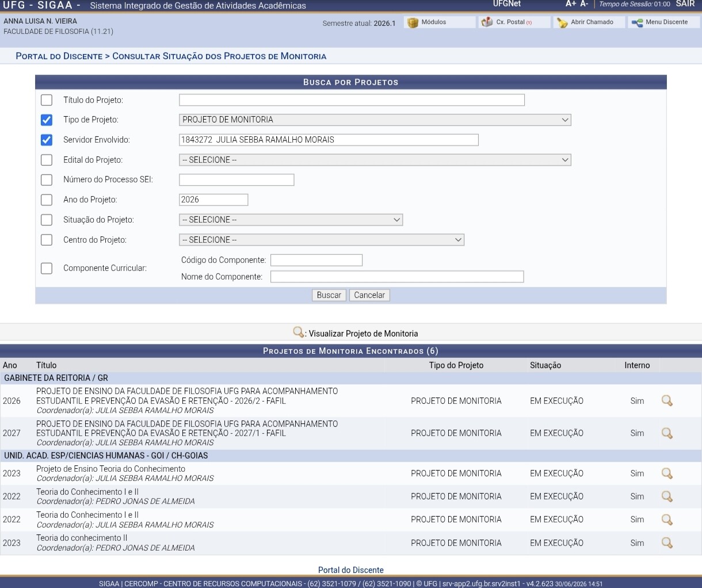
Task: Check Centro do Projeto checkbox
Action: tap(47, 240)
